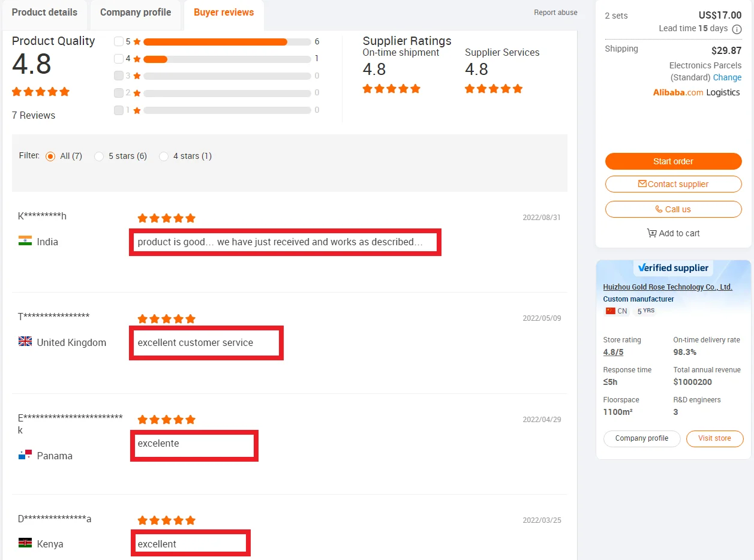
Task: Click the Report abuse link
Action: click(555, 13)
